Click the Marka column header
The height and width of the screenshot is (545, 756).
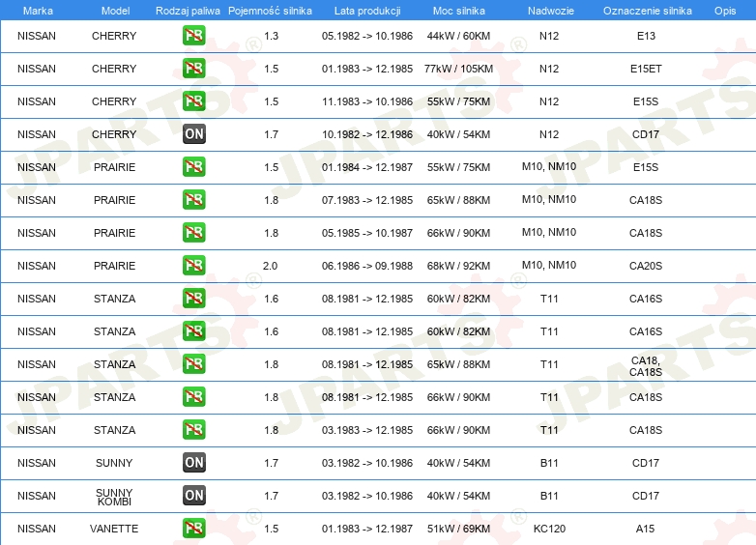[38, 11]
